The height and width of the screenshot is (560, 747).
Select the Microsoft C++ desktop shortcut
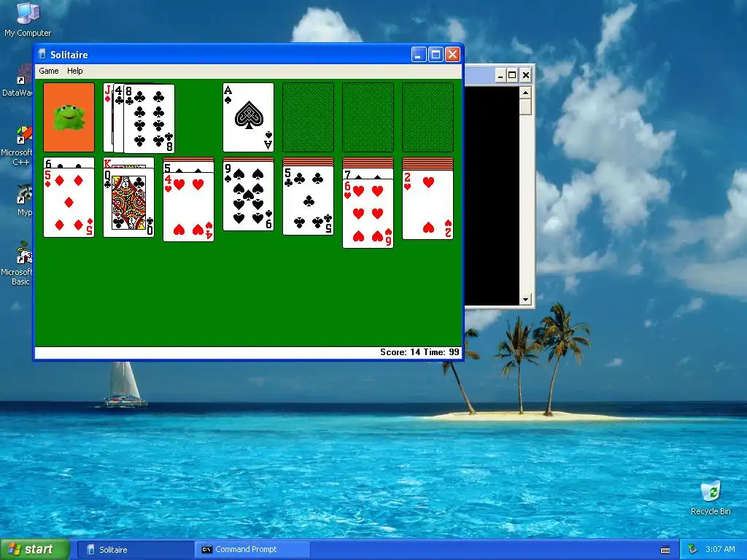18,146
